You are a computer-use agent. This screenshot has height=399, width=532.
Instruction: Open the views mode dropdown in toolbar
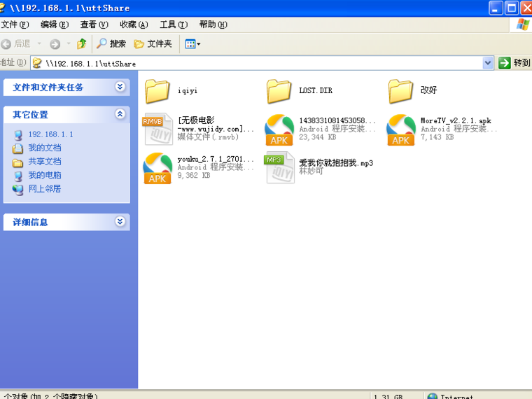pyautogui.click(x=192, y=43)
